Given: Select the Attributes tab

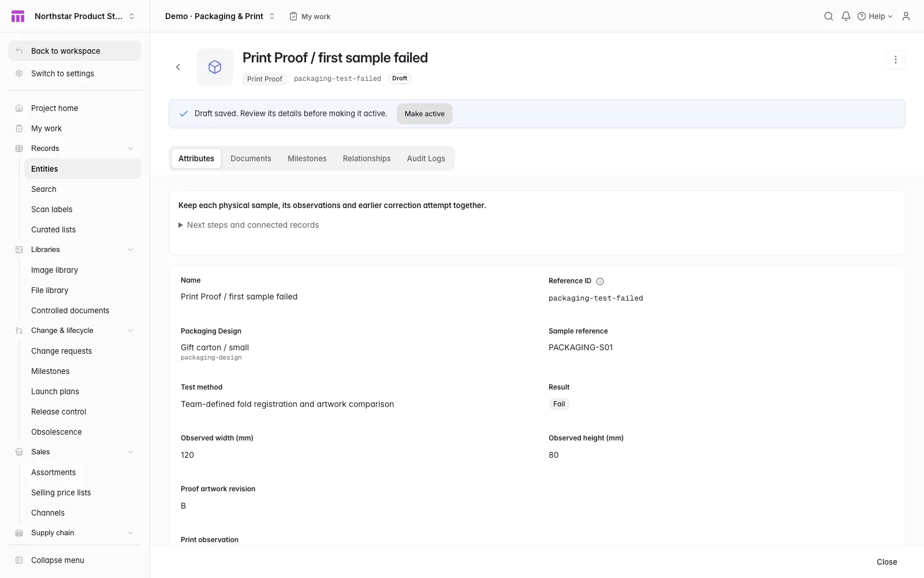Looking at the screenshot, I should [196, 158].
